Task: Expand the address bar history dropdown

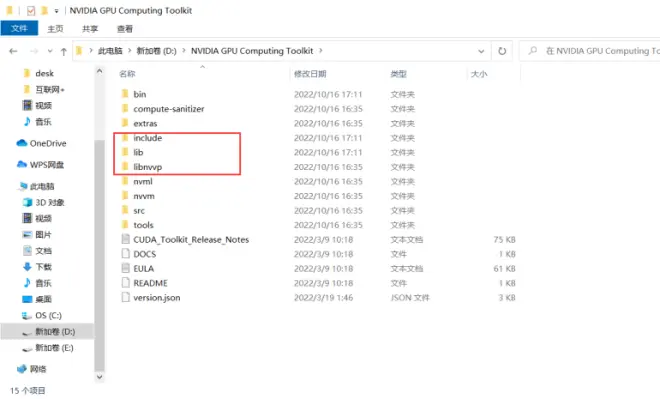Action: [481, 51]
